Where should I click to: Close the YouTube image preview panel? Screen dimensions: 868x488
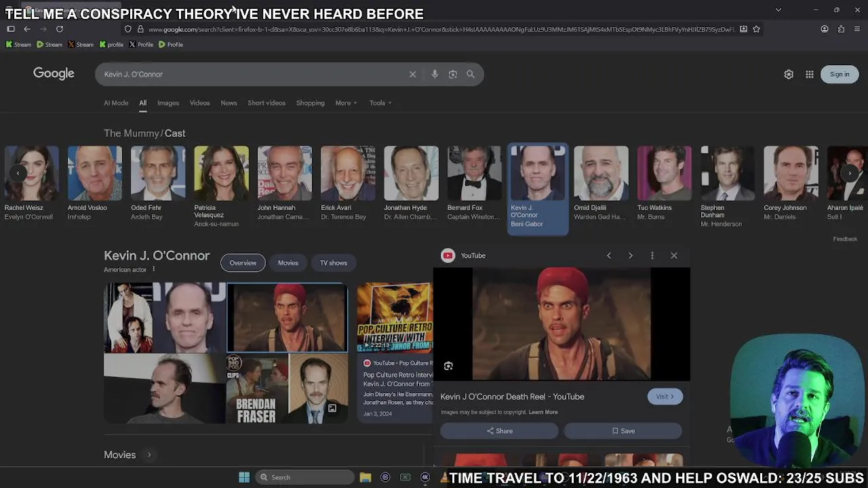674,256
